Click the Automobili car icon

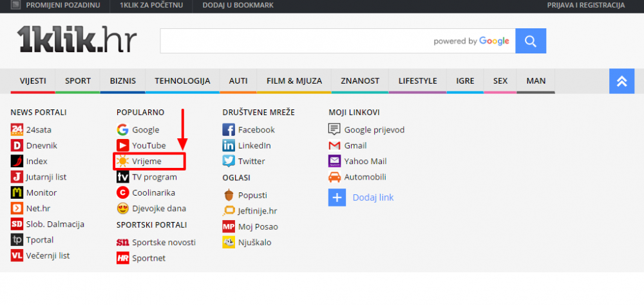[335, 177]
